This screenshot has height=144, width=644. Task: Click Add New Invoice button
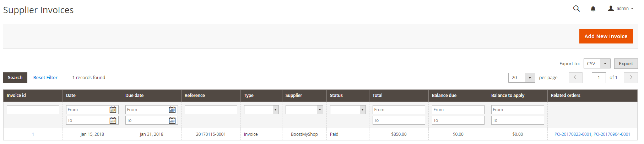pyautogui.click(x=606, y=36)
